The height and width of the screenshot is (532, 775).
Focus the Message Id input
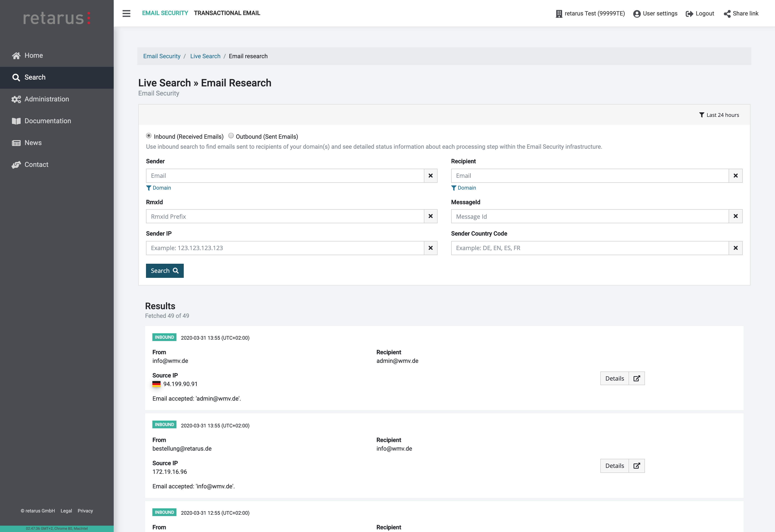(x=590, y=216)
